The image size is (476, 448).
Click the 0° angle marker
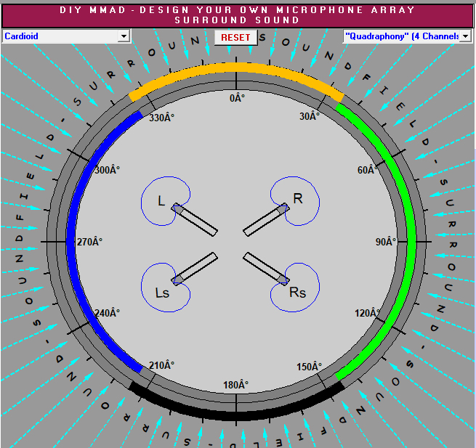click(235, 97)
